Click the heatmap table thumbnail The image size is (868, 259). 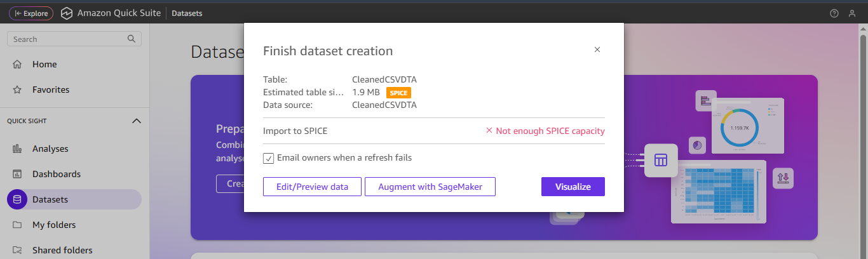coord(718,192)
